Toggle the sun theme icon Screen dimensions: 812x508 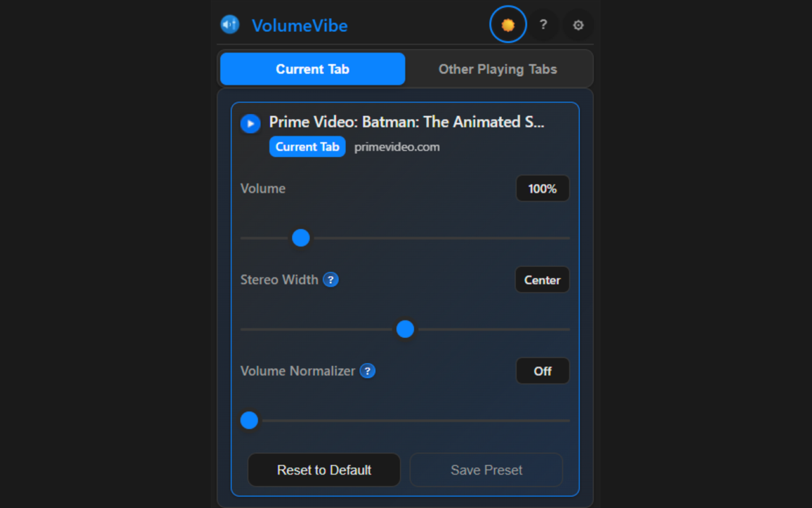coord(508,25)
